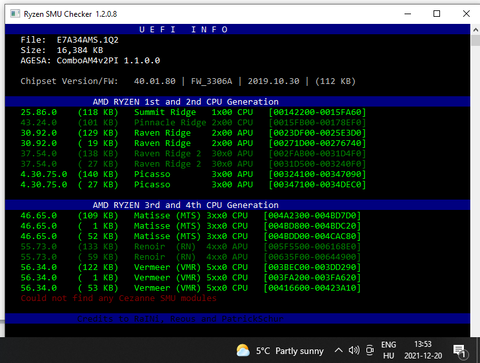Image resolution: width=480 pixels, height=363 pixels.
Task: Click the Raven Ridge 2 27 KB row
Action: (x=193, y=164)
